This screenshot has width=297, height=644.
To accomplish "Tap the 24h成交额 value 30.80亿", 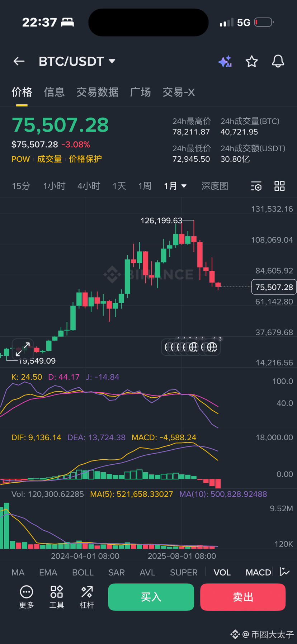I will (235, 159).
